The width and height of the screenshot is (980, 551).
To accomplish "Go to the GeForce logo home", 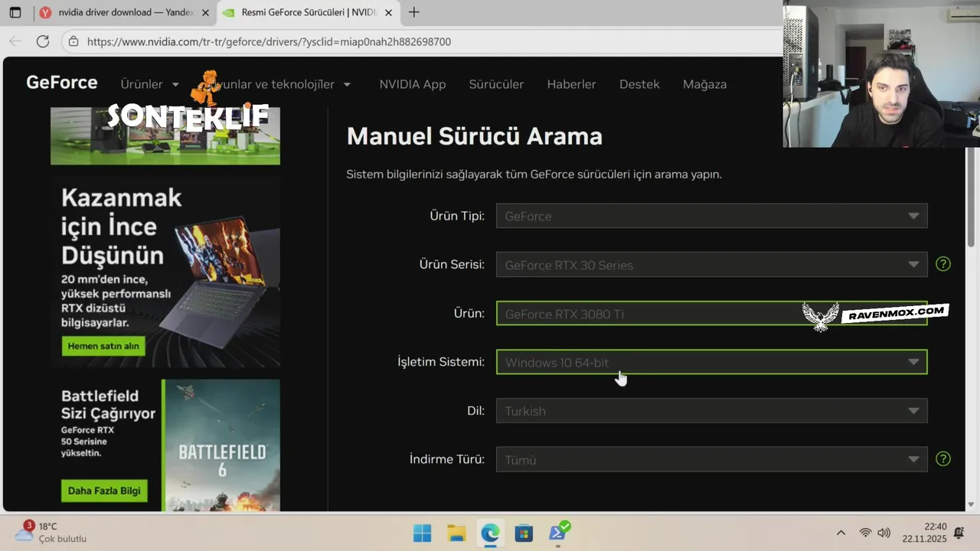I will coord(62,83).
